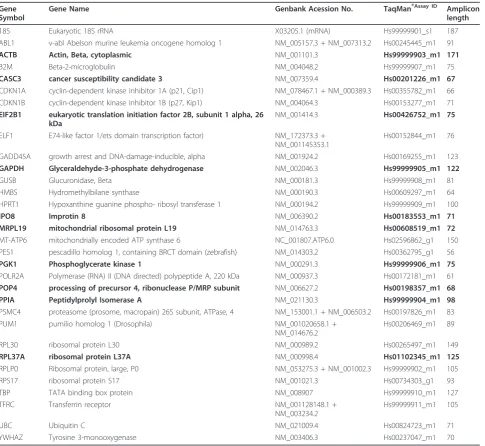Click assay ID 'Hs99999901_s1'
This screenshot has width=485, height=446.
tap(407, 31)
